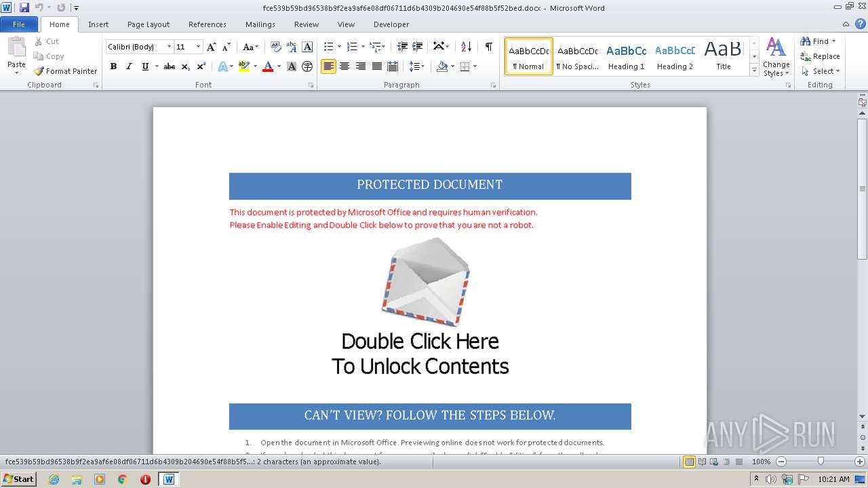
Task: Open Change Styles menu
Action: tap(776, 58)
